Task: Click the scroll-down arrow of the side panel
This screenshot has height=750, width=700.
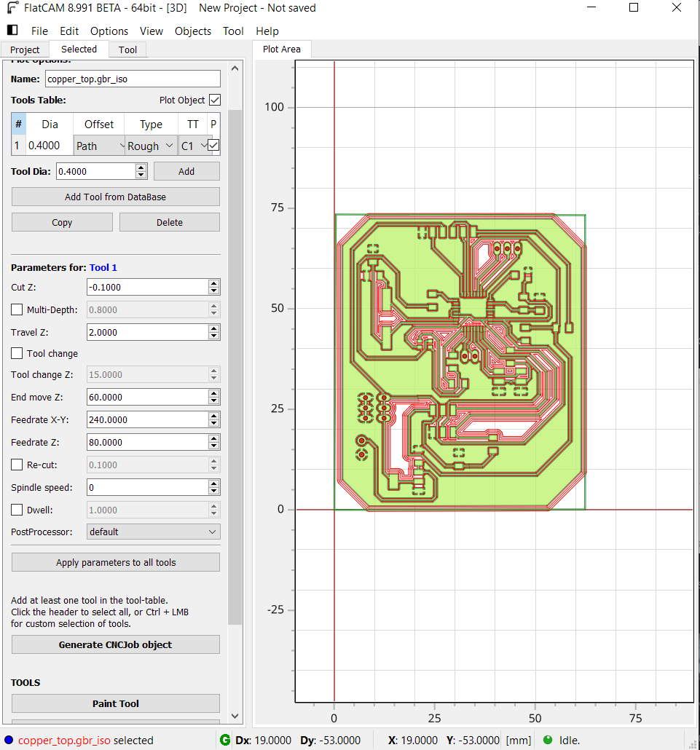Action: (x=235, y=716)
